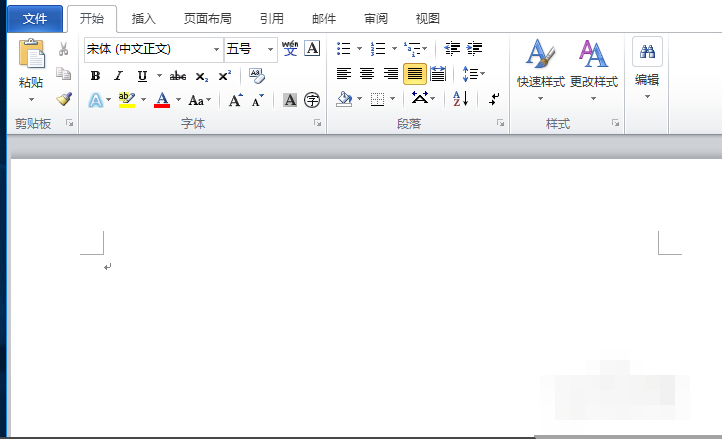
Task: Open underline style dropdown arrow
Action: (x=159, y=76)
